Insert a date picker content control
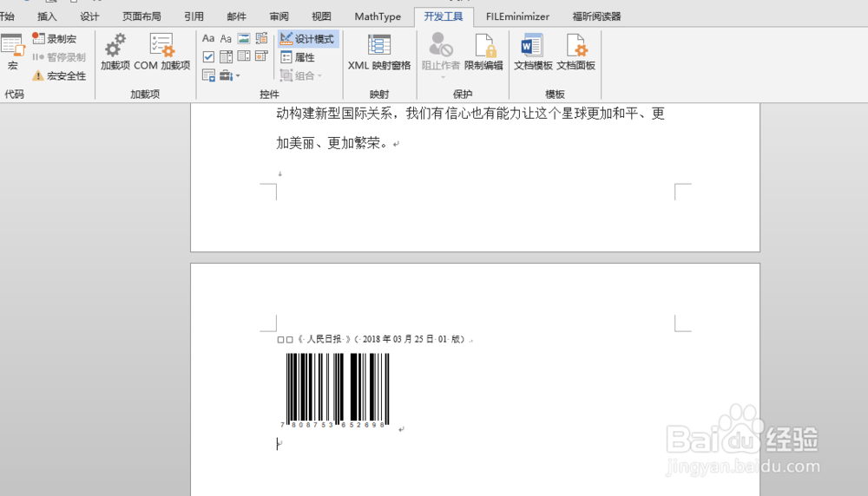The height and width of the screenshot is (496, 868). (x=261, y=56)
